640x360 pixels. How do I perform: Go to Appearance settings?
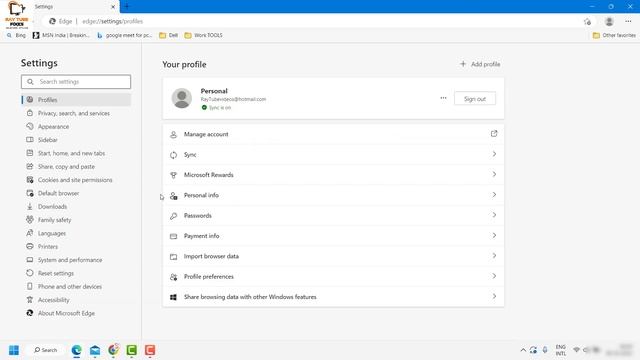tap(53, 127)
